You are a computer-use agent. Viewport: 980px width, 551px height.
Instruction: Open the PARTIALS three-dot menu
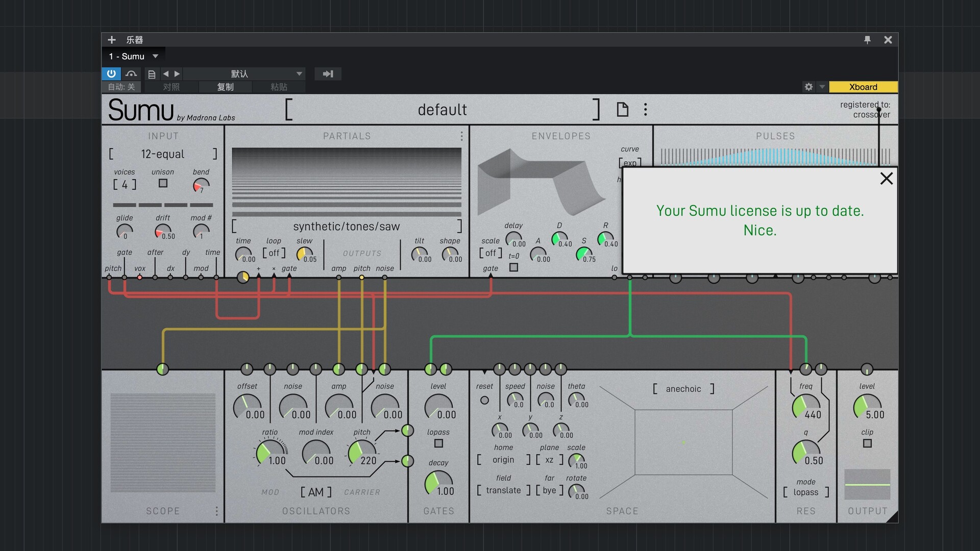point(462,136)
